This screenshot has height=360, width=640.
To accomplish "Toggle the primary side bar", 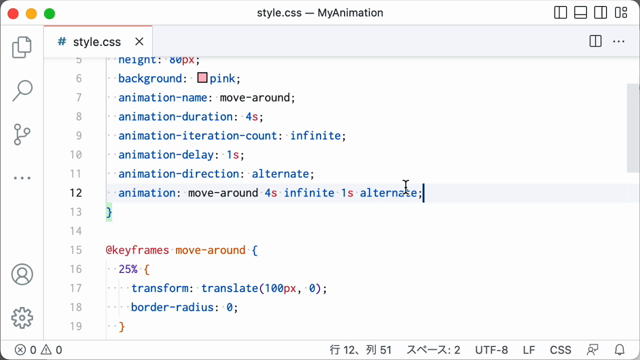I will [560, 13].
